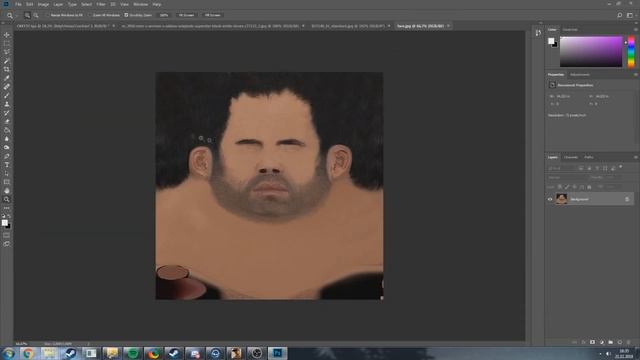Select the Hand tool

pos(7,191)
